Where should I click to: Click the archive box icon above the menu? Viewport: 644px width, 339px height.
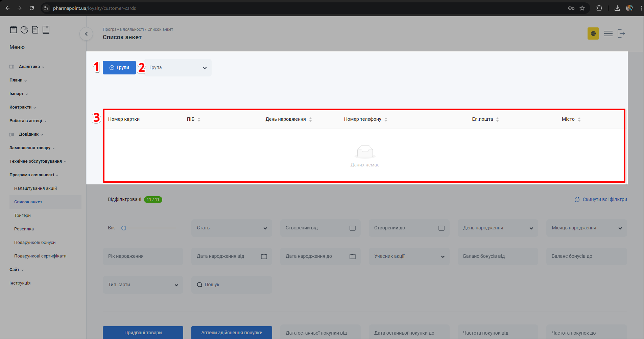(14, 30)
